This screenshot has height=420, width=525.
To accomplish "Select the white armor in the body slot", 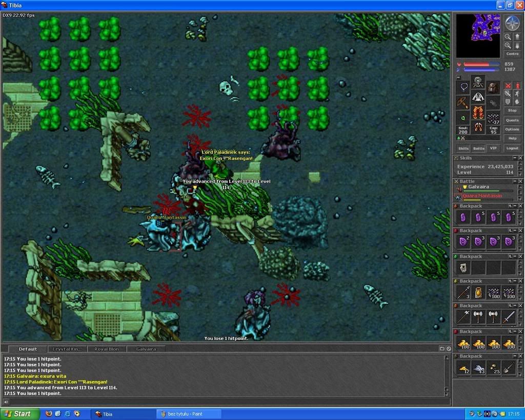I will coord(478,97).
